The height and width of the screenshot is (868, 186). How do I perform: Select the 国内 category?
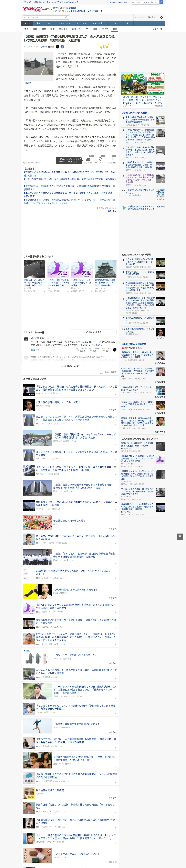(x=35, y=29)
